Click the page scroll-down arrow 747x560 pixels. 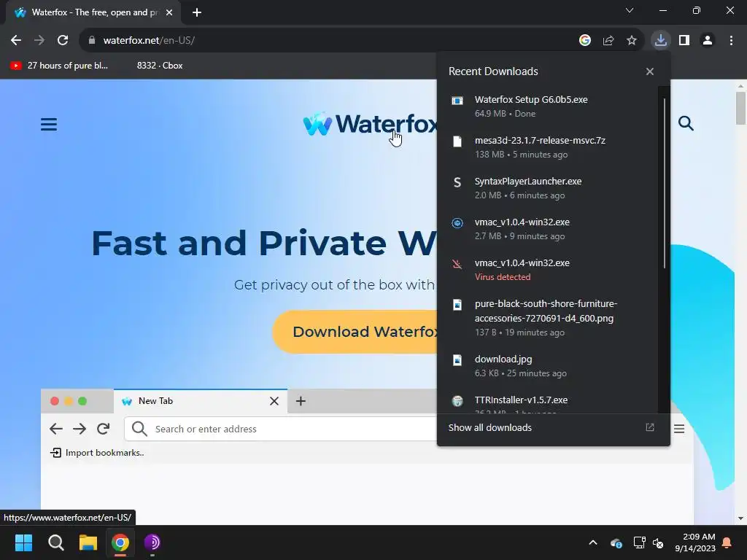point(740,518)
